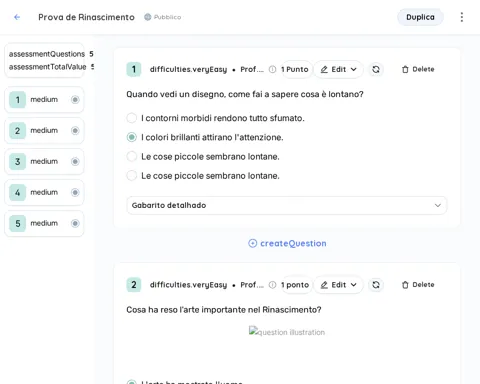The width and height of the screenshot is (480, 384).
Task: Click the trash icon for question 2
Action: point(405,285)
